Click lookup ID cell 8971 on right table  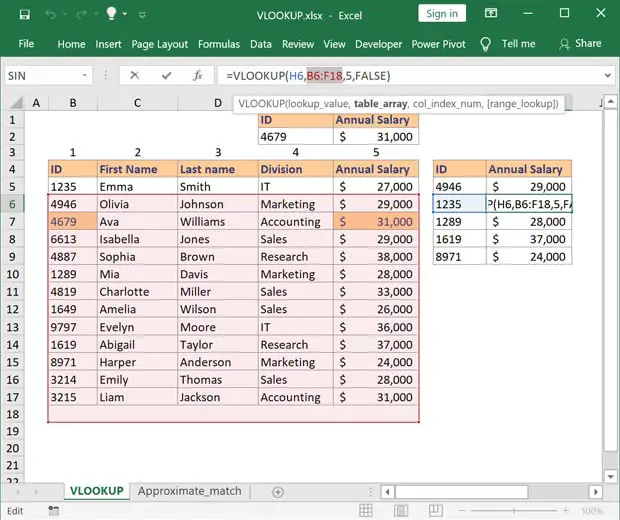click(x=459, y=257)
